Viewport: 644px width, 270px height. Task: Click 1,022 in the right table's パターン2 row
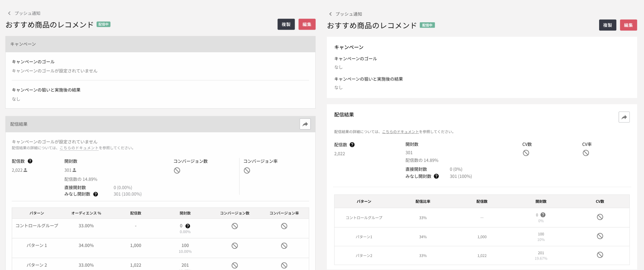click(x=482, y=256)
